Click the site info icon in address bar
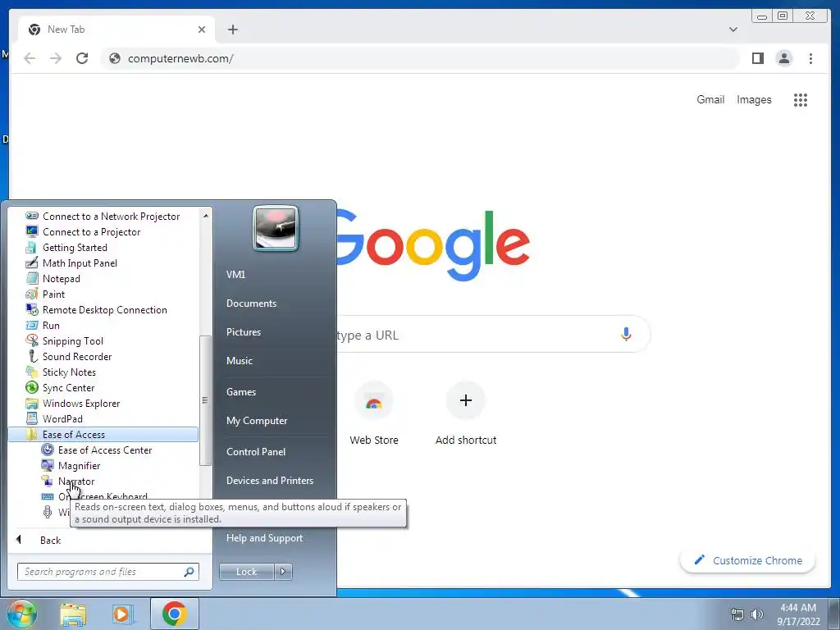The width and height of the screenshot is (840, 630). click(115, 58)
